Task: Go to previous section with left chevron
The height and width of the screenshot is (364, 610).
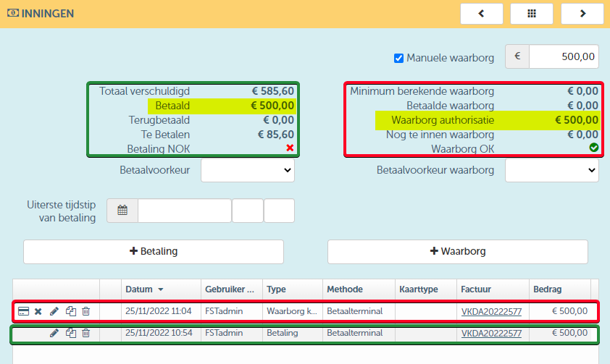Action: click(482, 14)
